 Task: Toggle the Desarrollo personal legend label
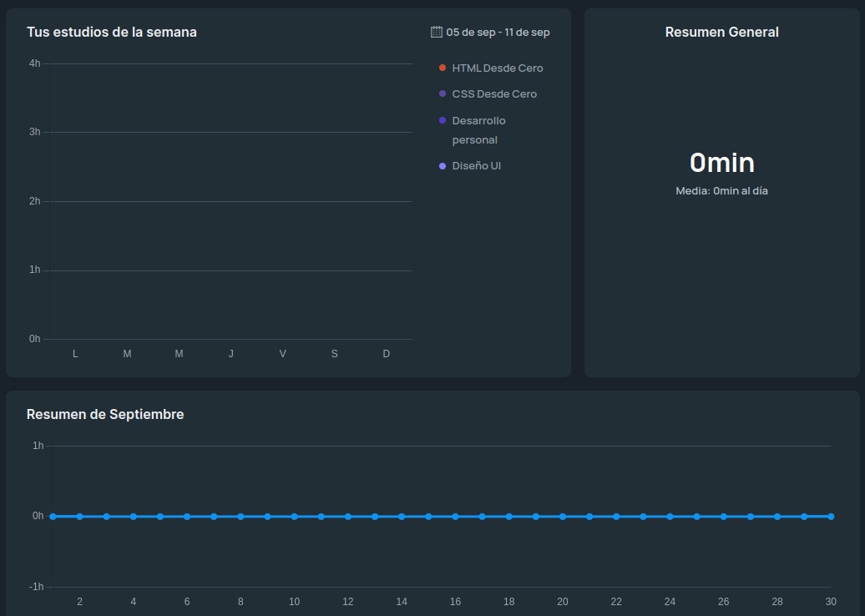coord(479,130)
